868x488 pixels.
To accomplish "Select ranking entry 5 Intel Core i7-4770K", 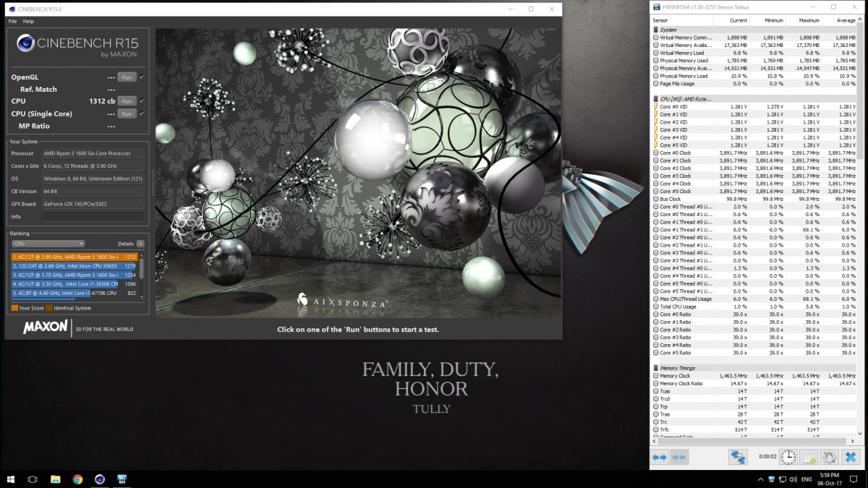I will pyautogui.click(x=75, y=293).
